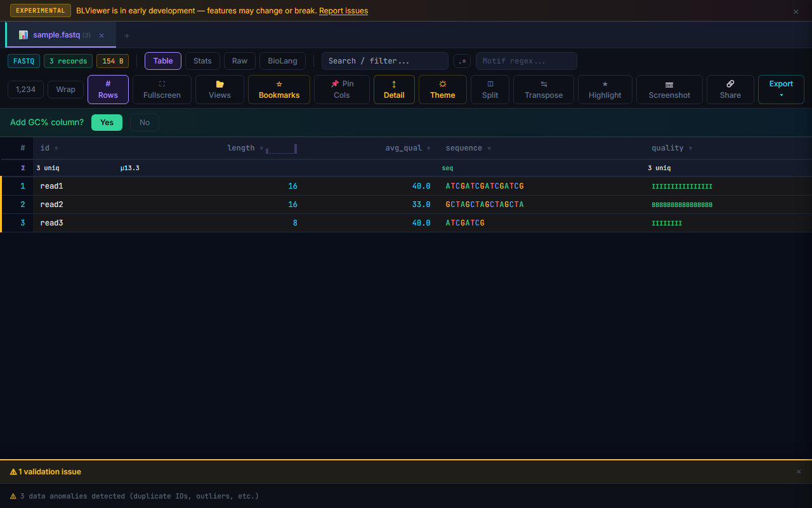Image resolution: width=812 pixels, height=508 pixels.
Task: Take a Screenshot of the table
Action: tap(669, 89)
